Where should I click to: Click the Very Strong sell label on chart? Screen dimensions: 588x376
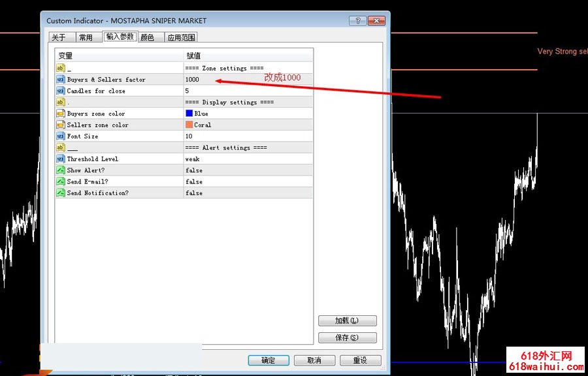coord(563,52)
